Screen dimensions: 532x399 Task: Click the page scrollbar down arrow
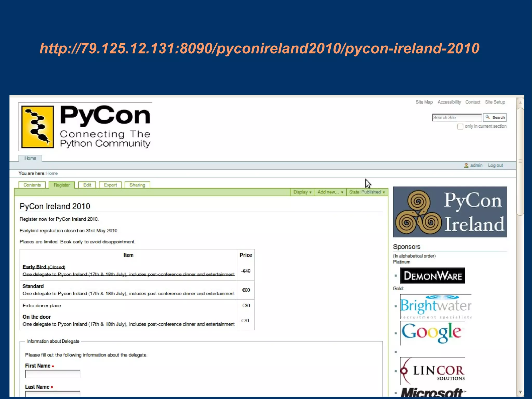click(520, 392)
